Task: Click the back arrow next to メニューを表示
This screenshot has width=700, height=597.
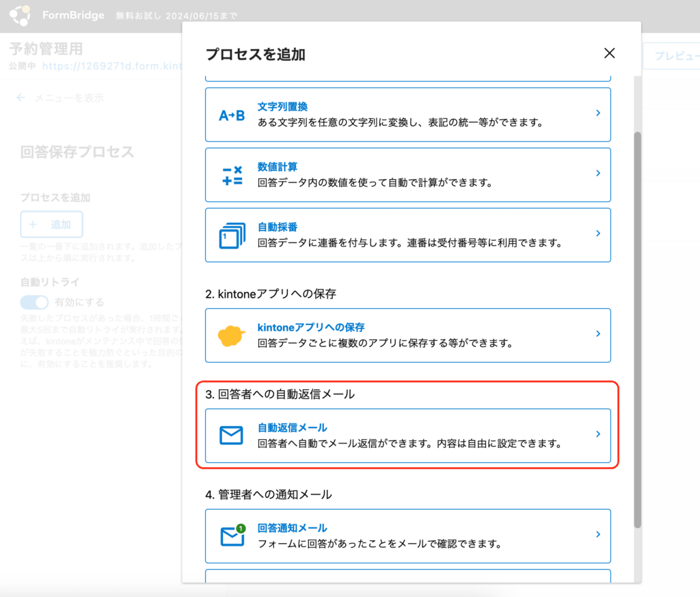Action: (x=21, y=98)
